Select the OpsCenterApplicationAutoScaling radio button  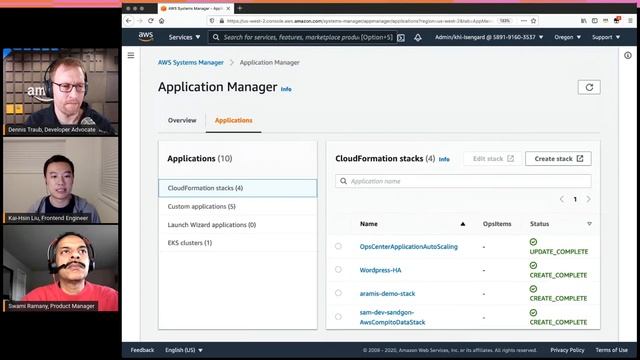tap(338, 246)
